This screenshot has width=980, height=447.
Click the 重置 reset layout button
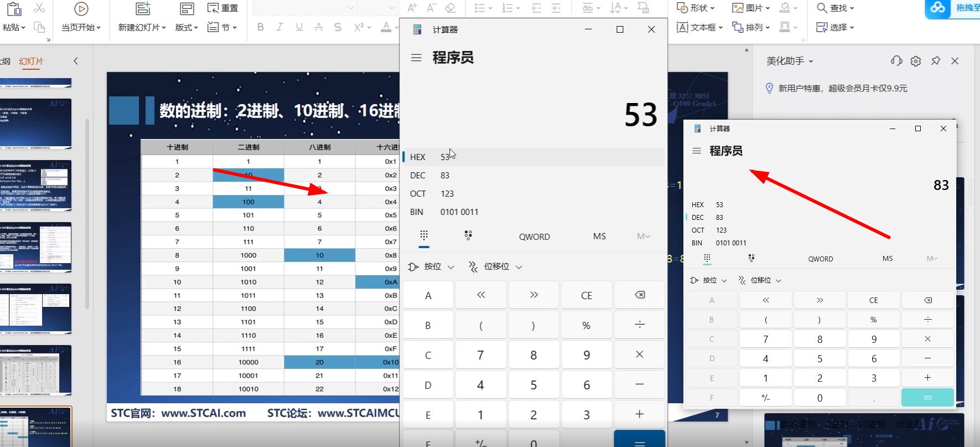[222, 8]
